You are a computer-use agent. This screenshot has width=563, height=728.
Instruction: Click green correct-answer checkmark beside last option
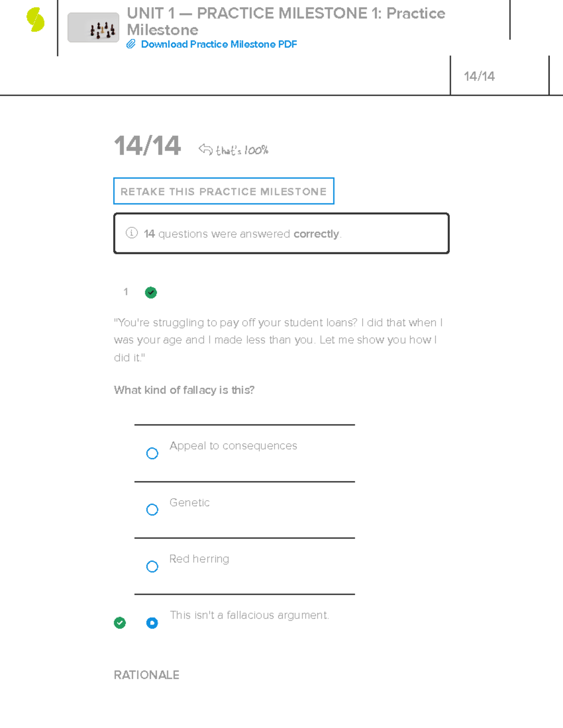(x=120, y=623)
